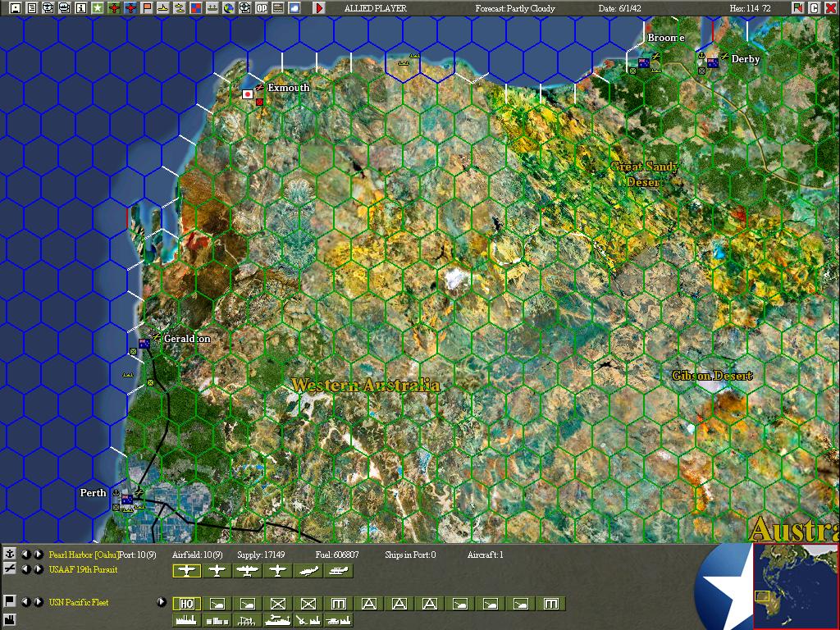Click the white star on green icon
This screenshot has height=630, width=840.
[98, 7]
